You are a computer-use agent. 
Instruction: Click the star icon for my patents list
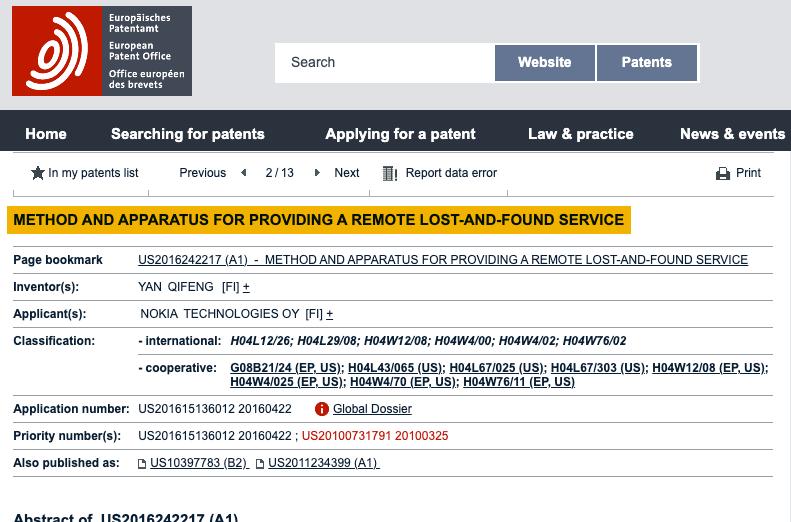pyautogui.click(x=38, y=173)
